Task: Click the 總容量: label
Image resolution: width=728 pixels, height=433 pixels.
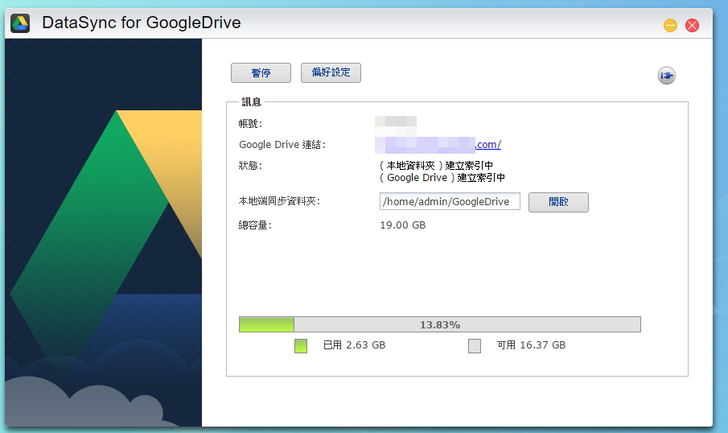Action: pos(255,225)
